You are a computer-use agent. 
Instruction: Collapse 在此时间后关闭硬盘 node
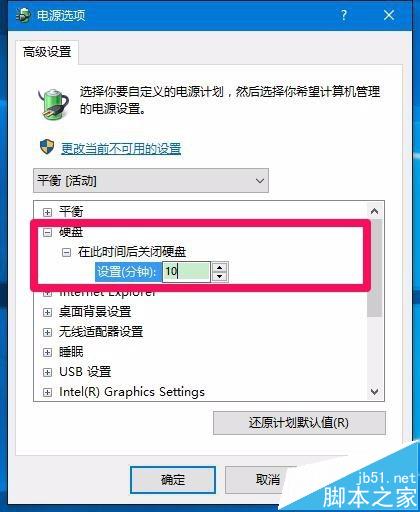pyautogui.click(x=66, y=252)
